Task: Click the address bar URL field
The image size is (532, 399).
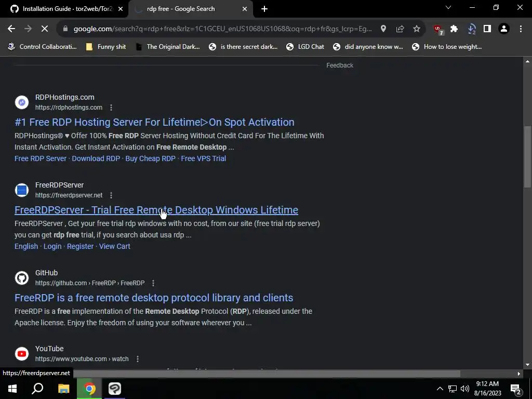Action: point(222,29)
